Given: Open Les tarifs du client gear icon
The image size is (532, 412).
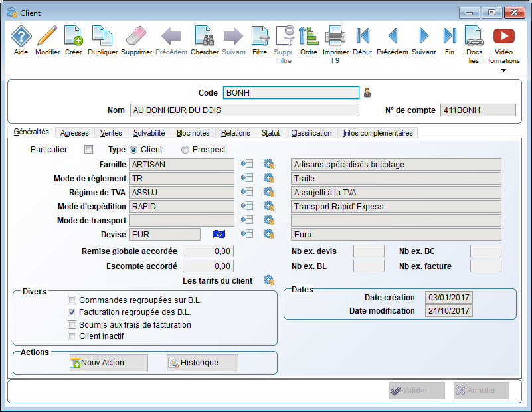Looking at the screenshot, I should pyautogui.click(x=269, y=280).
